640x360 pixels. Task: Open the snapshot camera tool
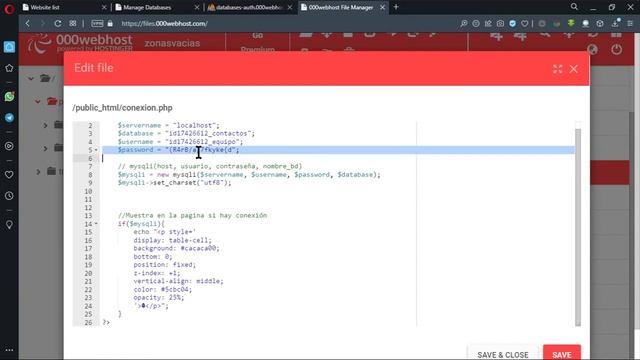[500, 24]
